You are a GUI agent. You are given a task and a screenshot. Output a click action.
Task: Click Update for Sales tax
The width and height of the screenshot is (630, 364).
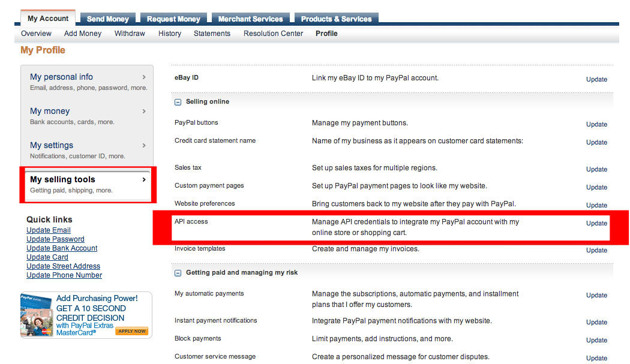pos(596,169)
